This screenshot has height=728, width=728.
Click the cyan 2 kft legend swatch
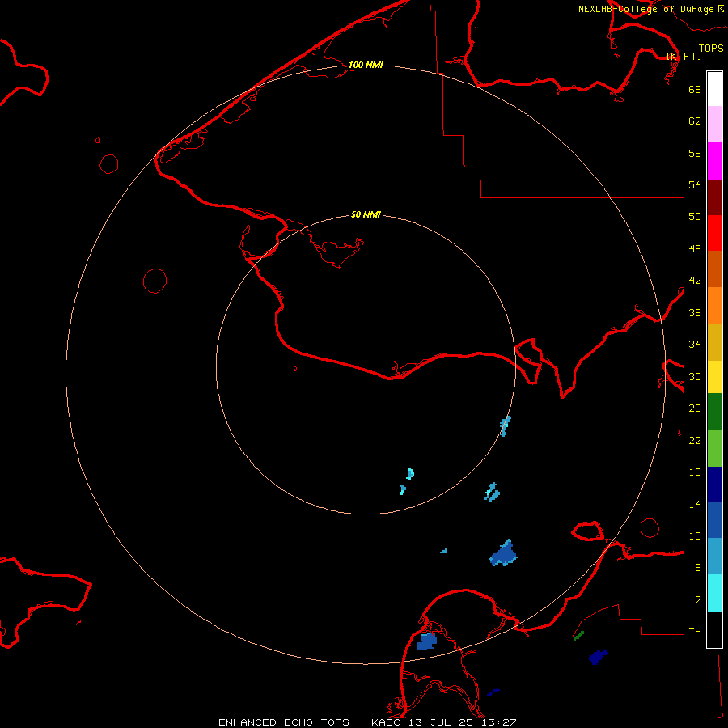coord(714,593)
